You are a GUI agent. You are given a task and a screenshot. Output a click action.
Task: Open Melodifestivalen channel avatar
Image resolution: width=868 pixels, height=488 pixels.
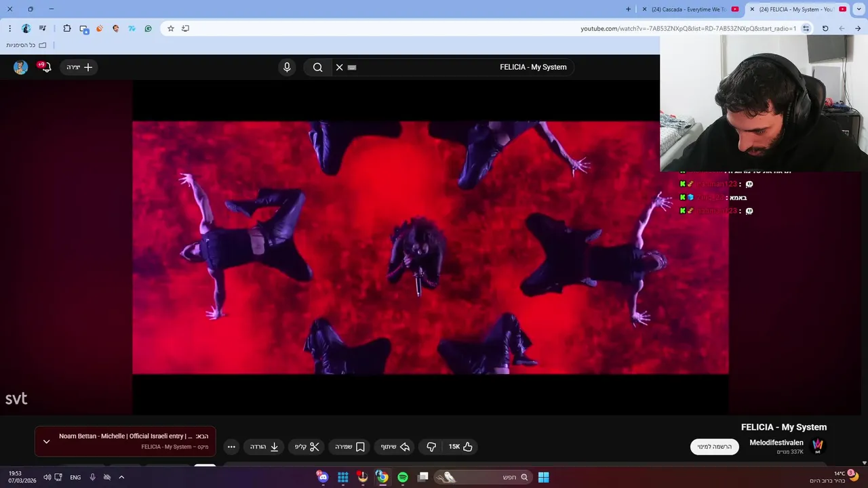(818, 446)
